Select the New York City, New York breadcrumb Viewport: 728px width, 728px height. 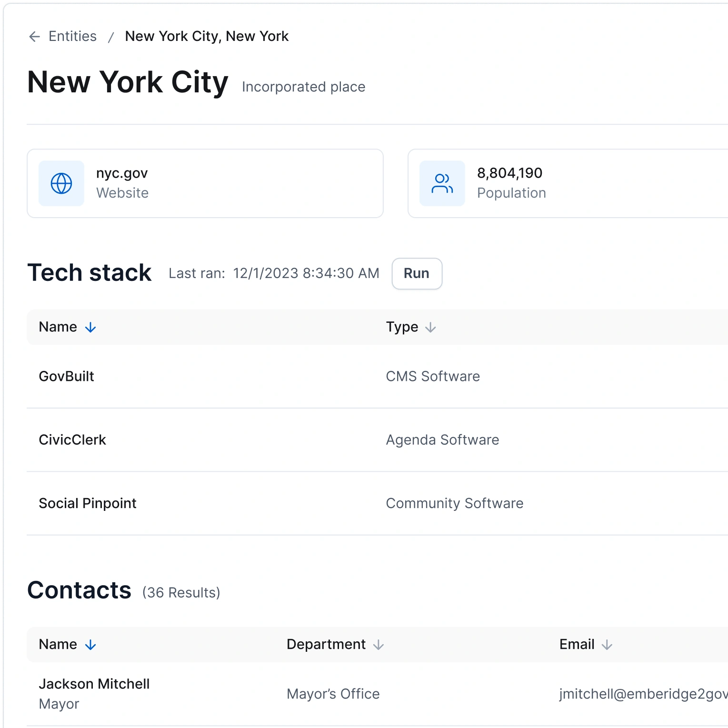point(207,36)
